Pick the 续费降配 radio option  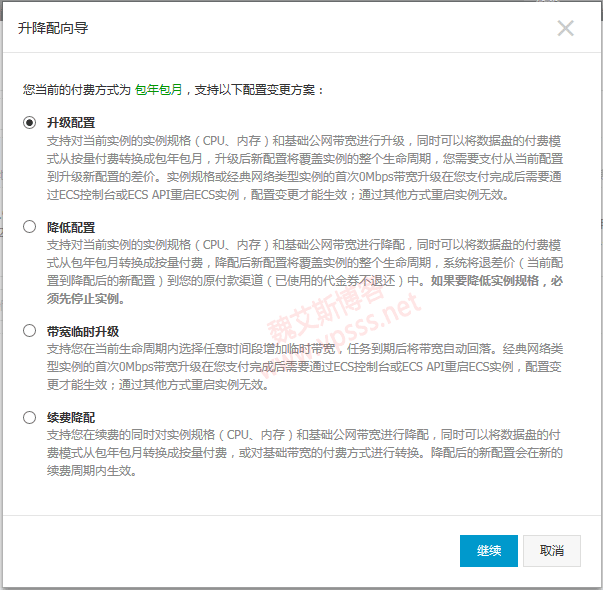[x=30, y=417]
